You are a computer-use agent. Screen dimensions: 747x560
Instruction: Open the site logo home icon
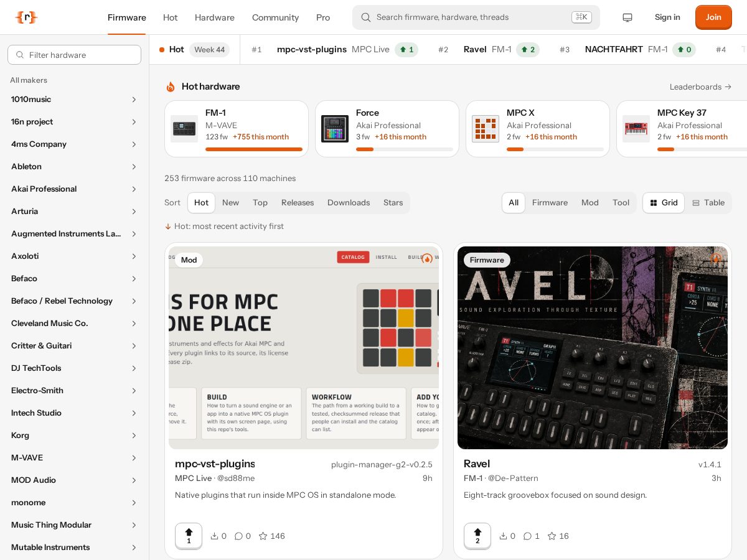click(x=26, y=17)
